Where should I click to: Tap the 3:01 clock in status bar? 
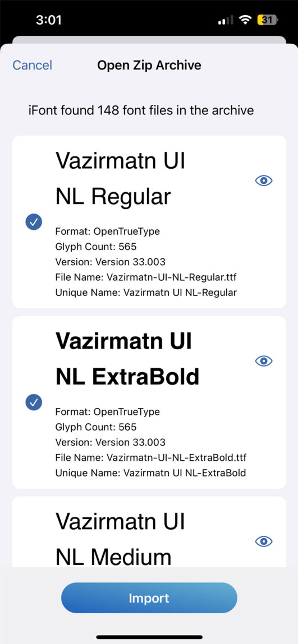pos(49,20)
